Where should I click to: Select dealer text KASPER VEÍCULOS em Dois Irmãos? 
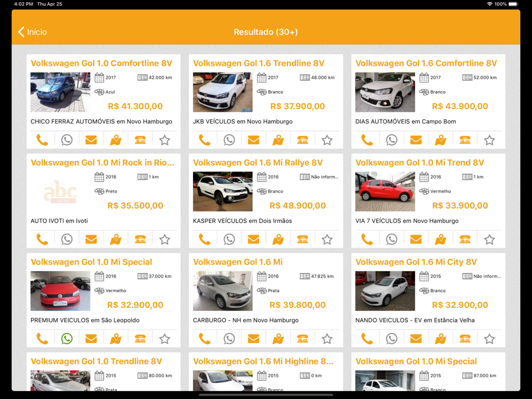click(x=243, y=221)
